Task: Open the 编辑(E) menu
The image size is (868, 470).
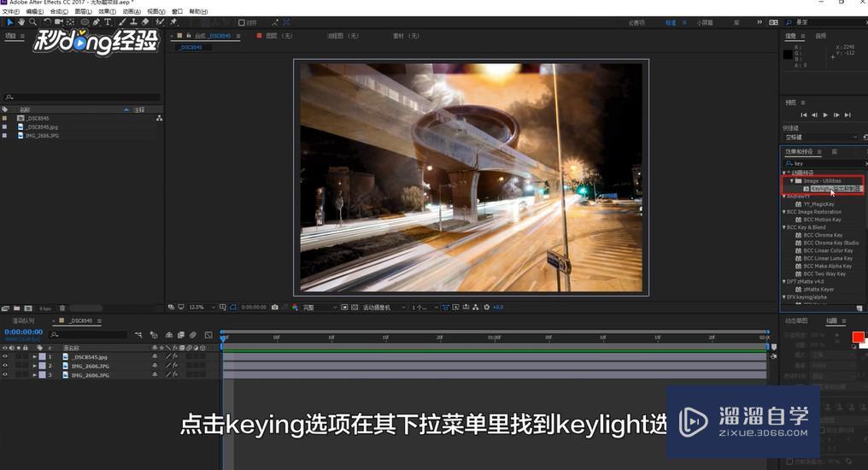Action: 34,12
